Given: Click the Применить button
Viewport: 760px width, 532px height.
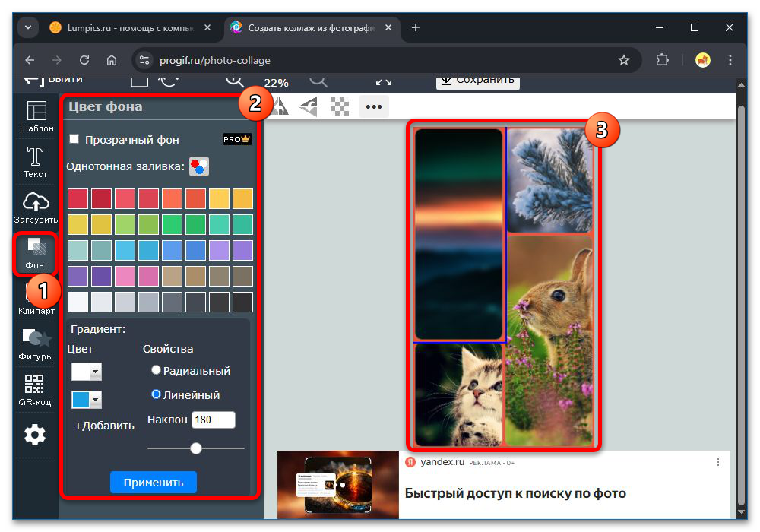Looking at the screenshot, I should point(153,482).
